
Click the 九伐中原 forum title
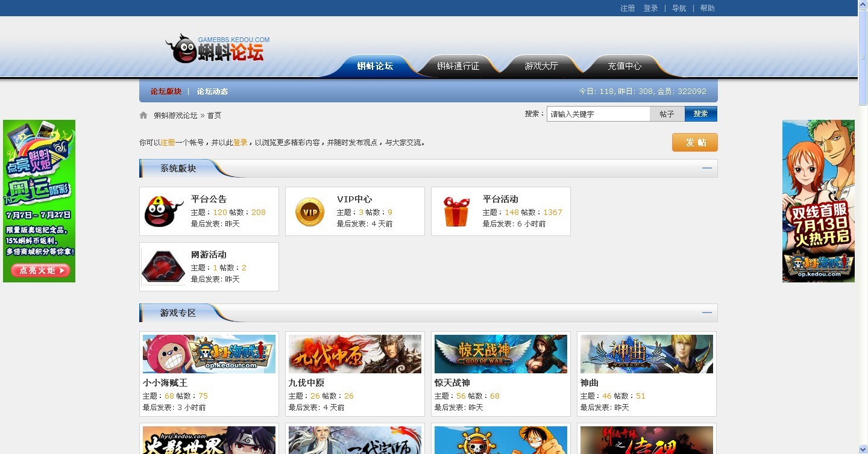point(307,383)
